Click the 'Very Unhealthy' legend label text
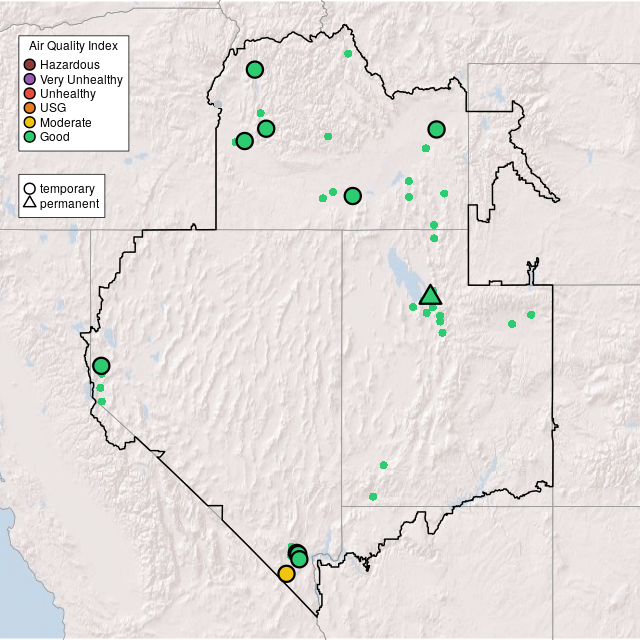 [x=81, y=79]
